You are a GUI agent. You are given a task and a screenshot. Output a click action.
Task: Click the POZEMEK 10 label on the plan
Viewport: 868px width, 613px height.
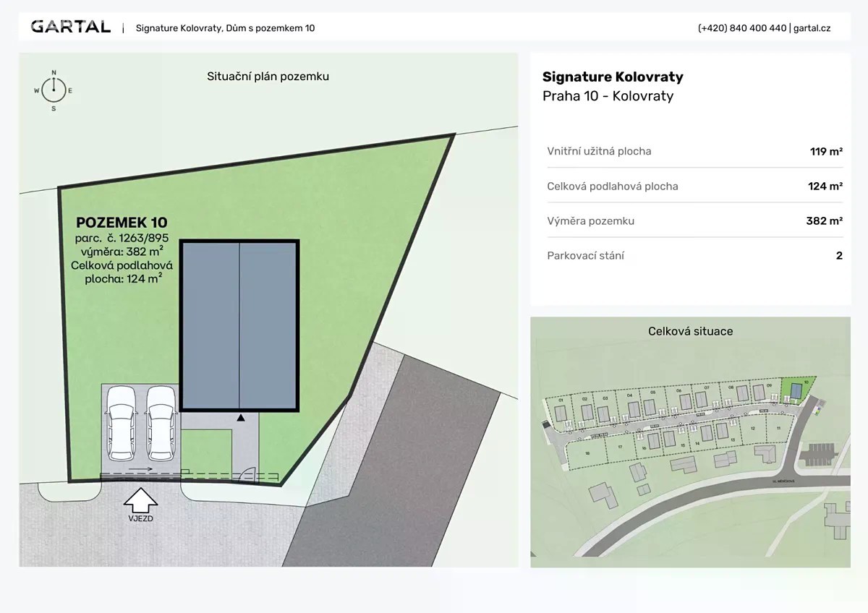[122, 223]
